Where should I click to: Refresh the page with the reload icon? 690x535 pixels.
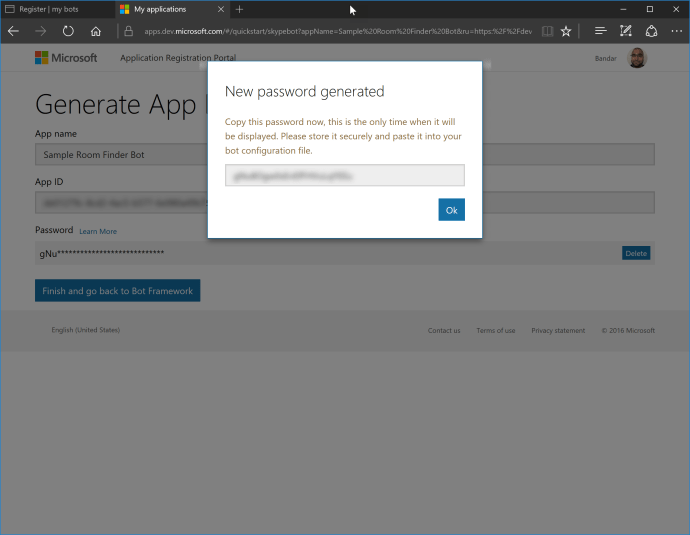[x=68, y=31]
